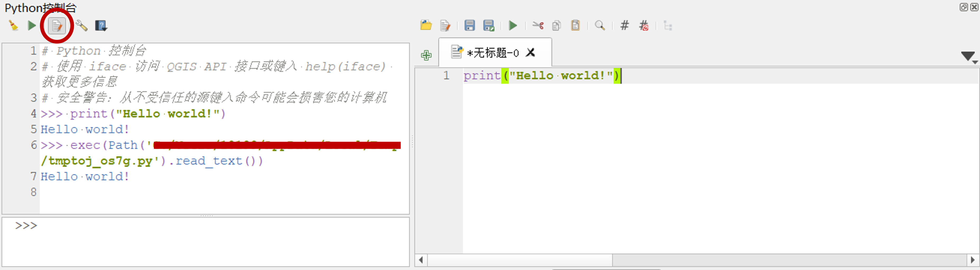Image resolution: width=980 pixels, height=270 pixels.
Task: Close the Python console panel
Action: coord(974,7)
